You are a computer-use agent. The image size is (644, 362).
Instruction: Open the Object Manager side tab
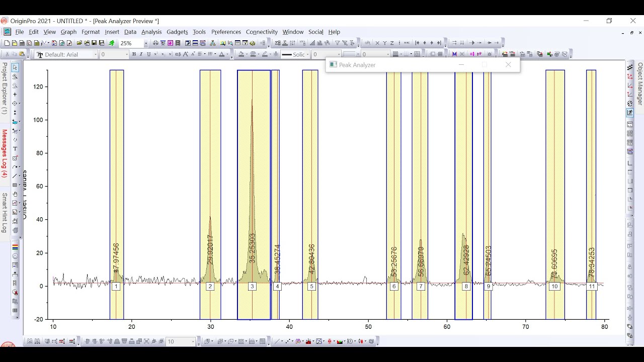(640, 83)
